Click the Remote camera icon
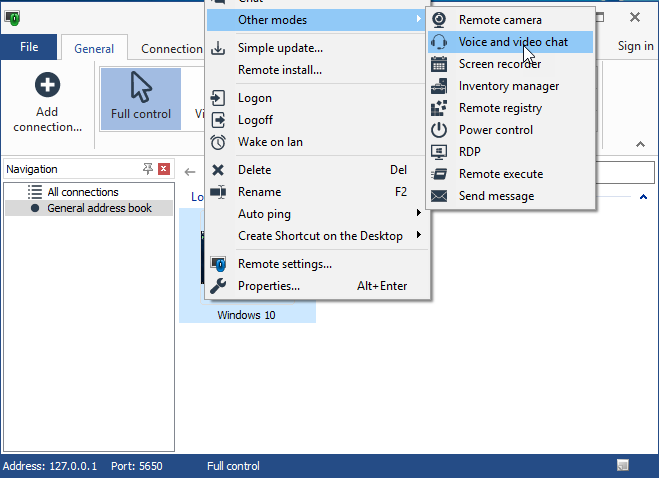The width and height of the screenshot is (659, 478). coord(439,20)
